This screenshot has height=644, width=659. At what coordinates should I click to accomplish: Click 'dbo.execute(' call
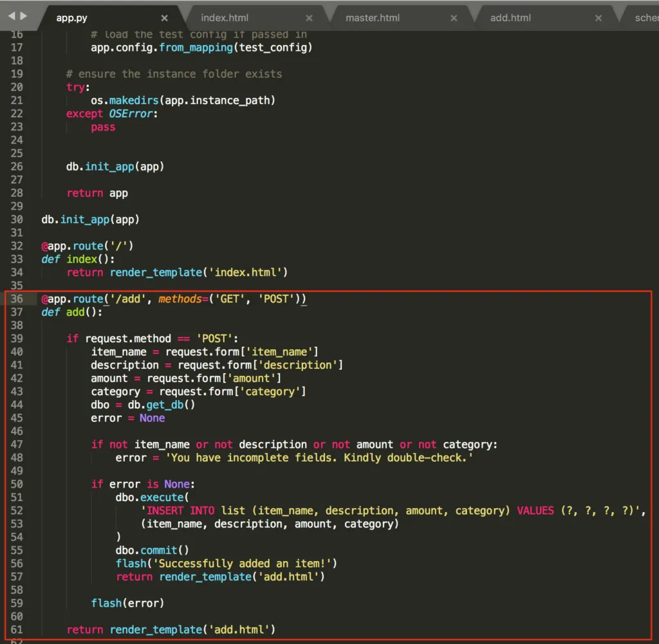click(152, 497)
